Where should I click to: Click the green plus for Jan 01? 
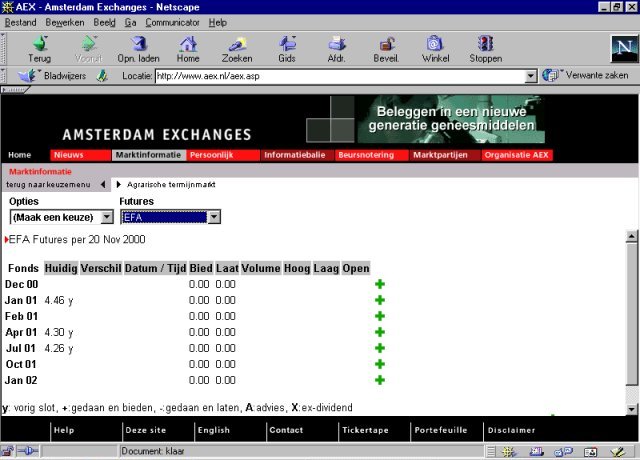tap(380, 300)
